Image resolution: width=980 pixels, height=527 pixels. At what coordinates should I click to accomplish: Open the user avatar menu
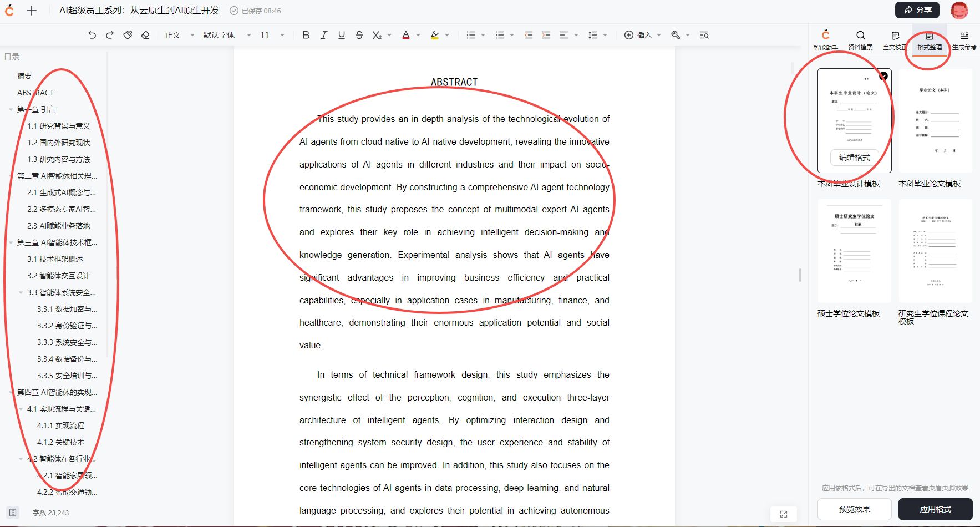[959, 10]
